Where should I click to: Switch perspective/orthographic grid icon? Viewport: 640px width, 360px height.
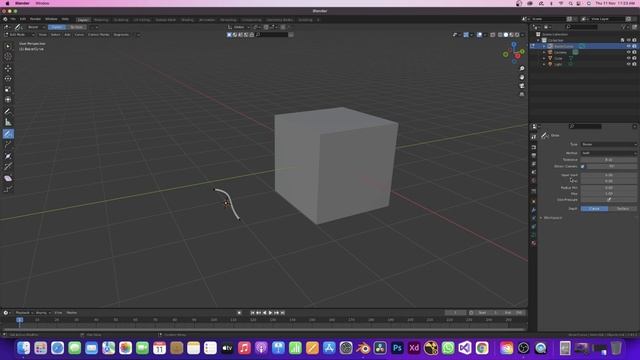[x=522, y=94]
